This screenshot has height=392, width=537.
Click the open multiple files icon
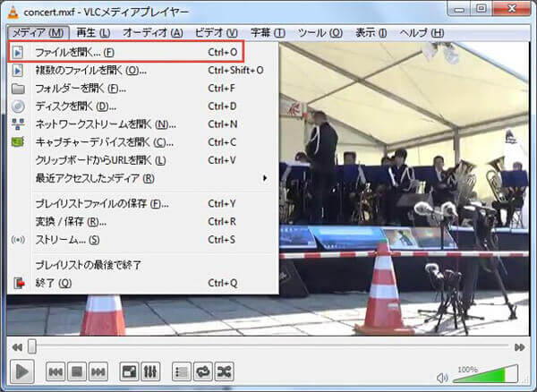click(18, 70)
